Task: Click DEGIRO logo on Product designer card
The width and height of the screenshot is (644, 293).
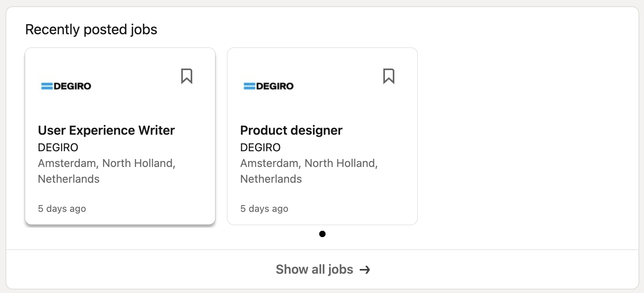Action: pos(269,86)
